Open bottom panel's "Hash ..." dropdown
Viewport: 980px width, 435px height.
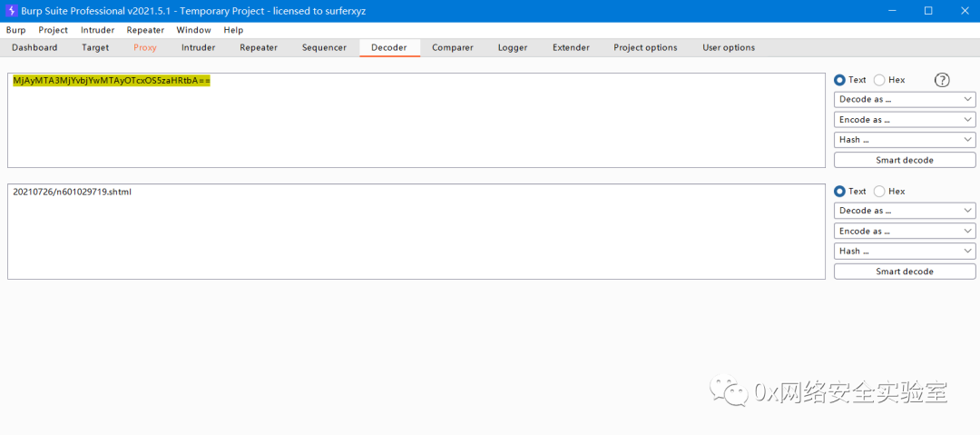(x=905, y=251)
